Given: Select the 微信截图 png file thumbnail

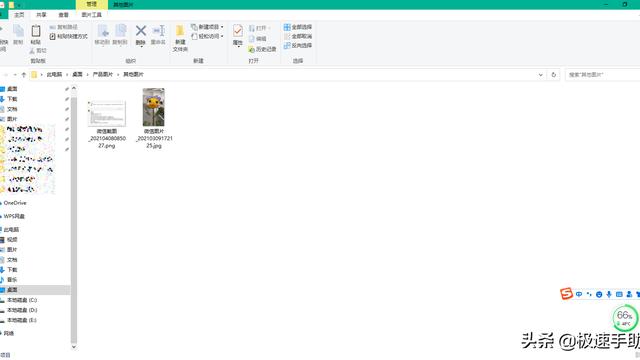Looking at the screenshot, I should coord(107,114).
